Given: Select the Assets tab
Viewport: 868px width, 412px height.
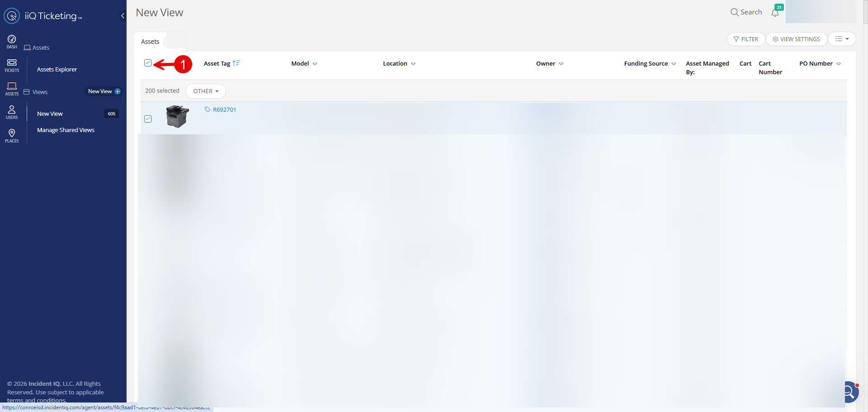Looking at the screenshot, I should [x=150, y=42].
